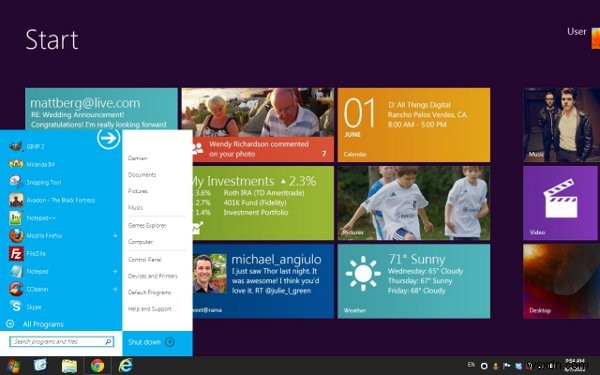The image size is (600, 375).
Task: Open Windows Explorer from the taskbar
Action: coord(69,366)
